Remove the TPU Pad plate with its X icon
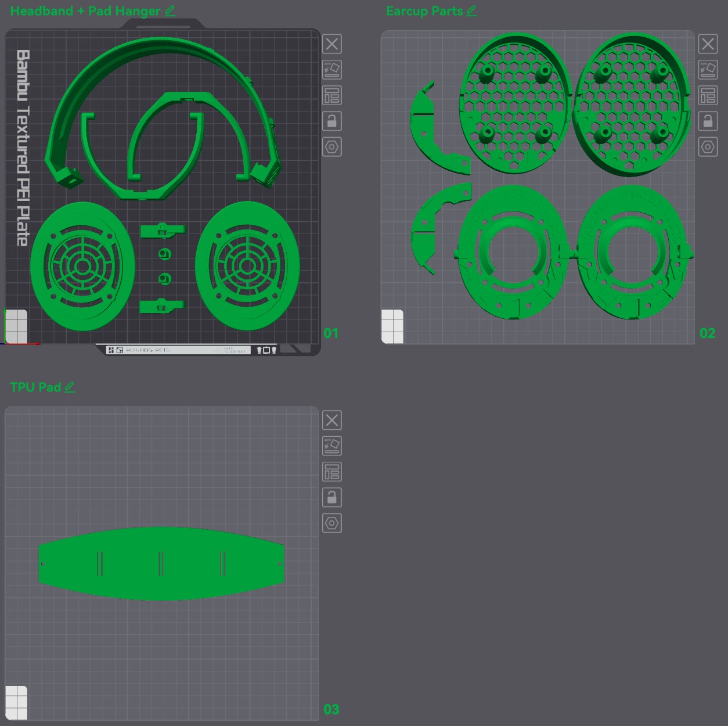 click(332, 420)
